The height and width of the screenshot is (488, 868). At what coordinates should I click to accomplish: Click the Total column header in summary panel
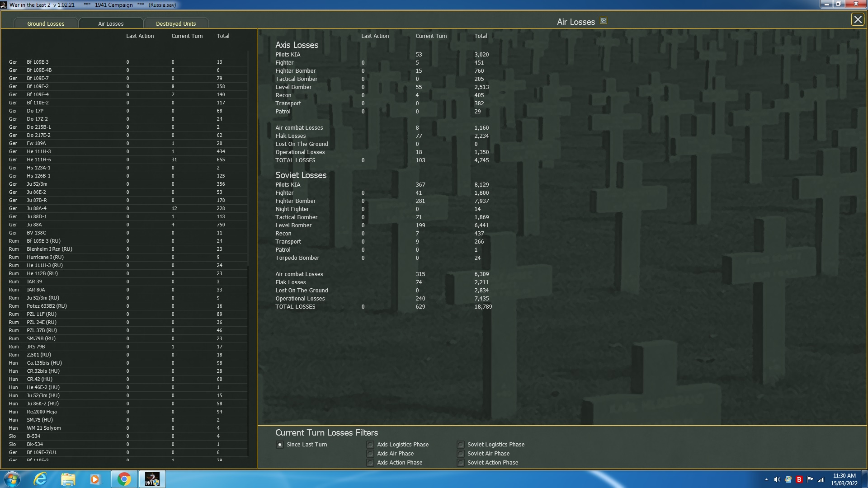[481, 36]
